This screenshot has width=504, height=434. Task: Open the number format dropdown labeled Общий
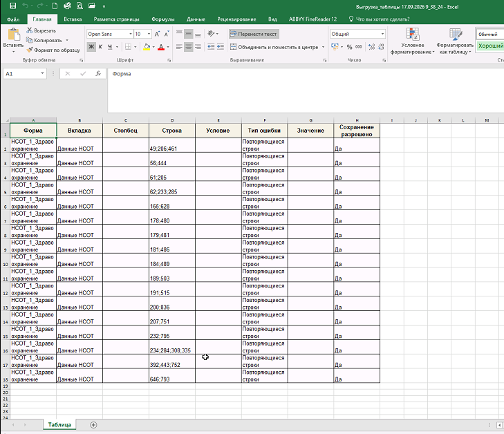click(357, 34)
